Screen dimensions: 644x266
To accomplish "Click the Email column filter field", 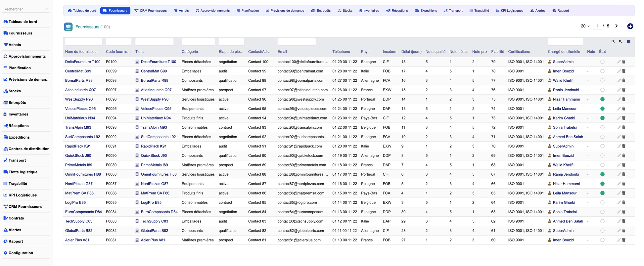I will (x=297, y=42).
